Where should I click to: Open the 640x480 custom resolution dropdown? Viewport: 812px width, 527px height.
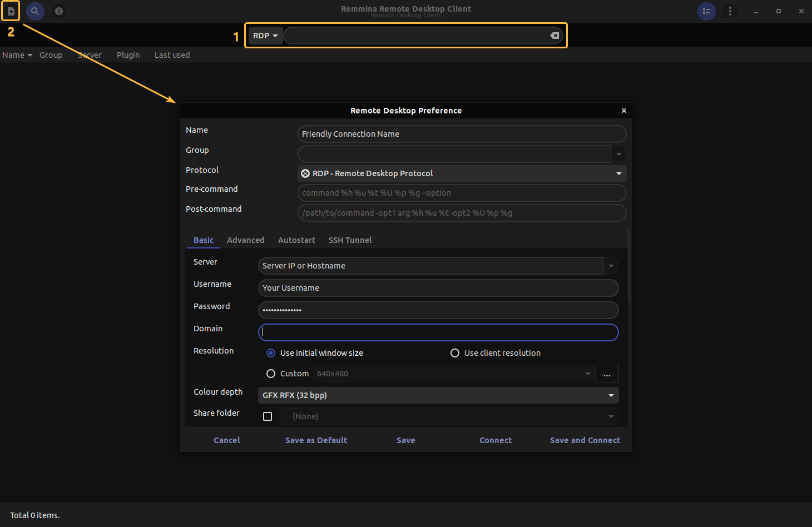(454, 374)
